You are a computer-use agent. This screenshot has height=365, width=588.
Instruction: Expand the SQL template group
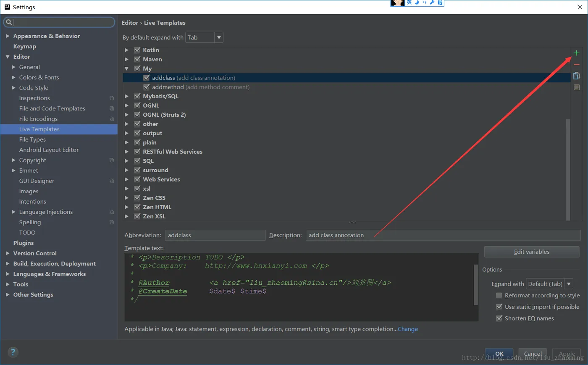126,161
